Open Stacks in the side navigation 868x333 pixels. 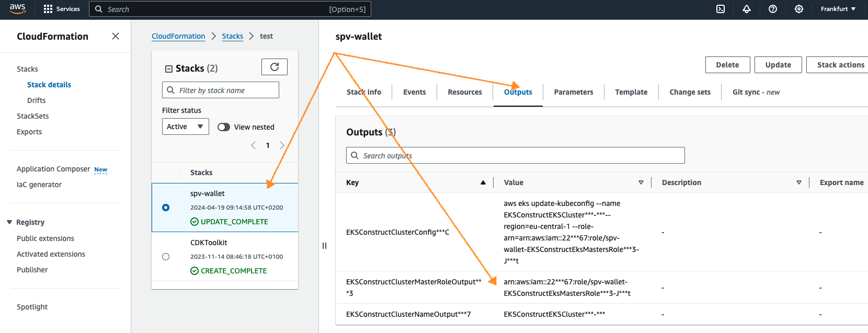coord(27,69)
